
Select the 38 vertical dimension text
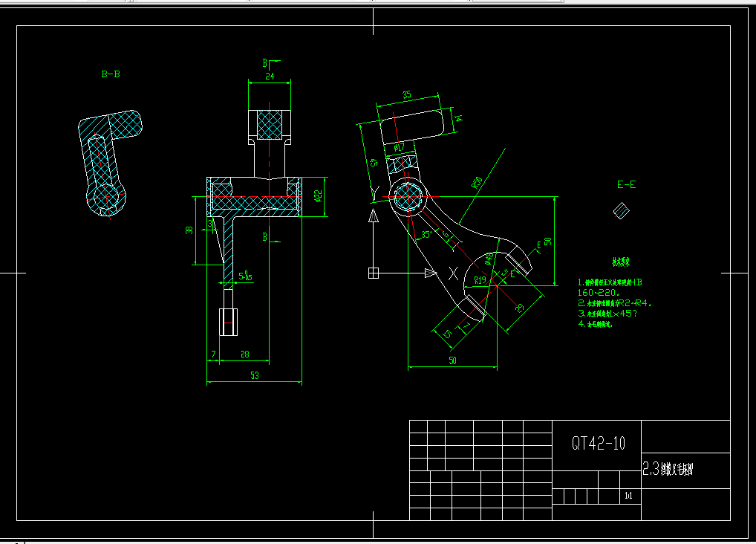[x=189, y=230]
